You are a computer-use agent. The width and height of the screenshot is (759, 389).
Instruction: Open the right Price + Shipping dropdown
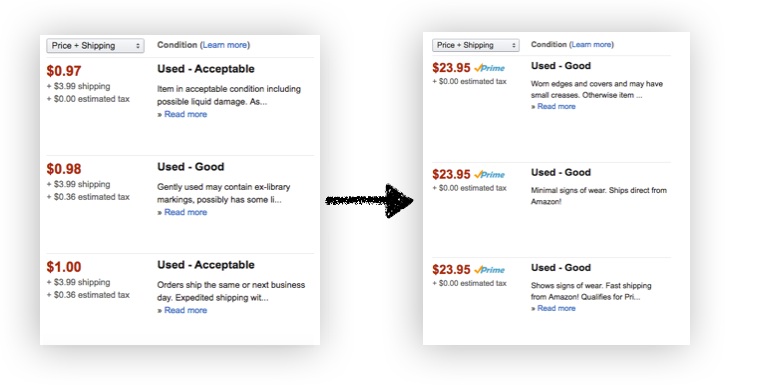pyautogui.click(x=475, y=45)
